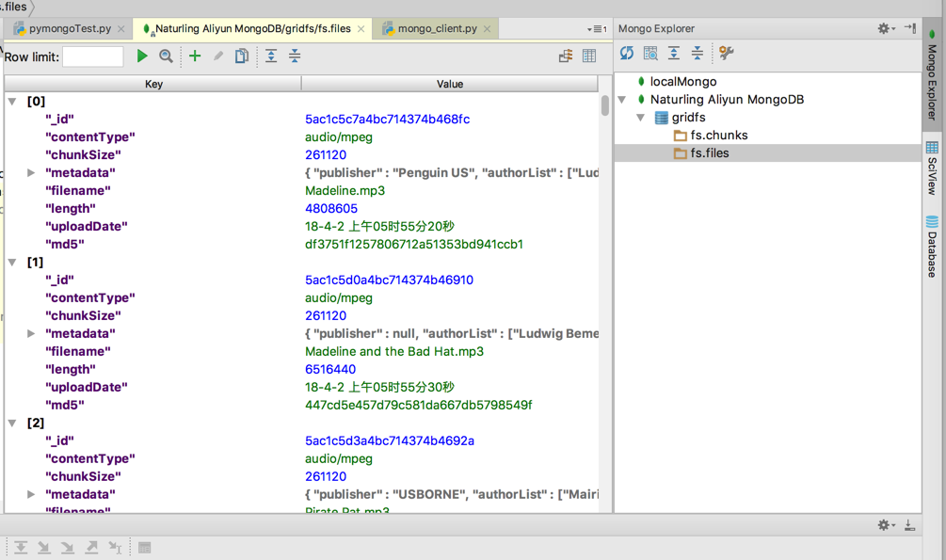Collapse the [0] document row
The height and width of the screenshot is (560, 946).
13,102
